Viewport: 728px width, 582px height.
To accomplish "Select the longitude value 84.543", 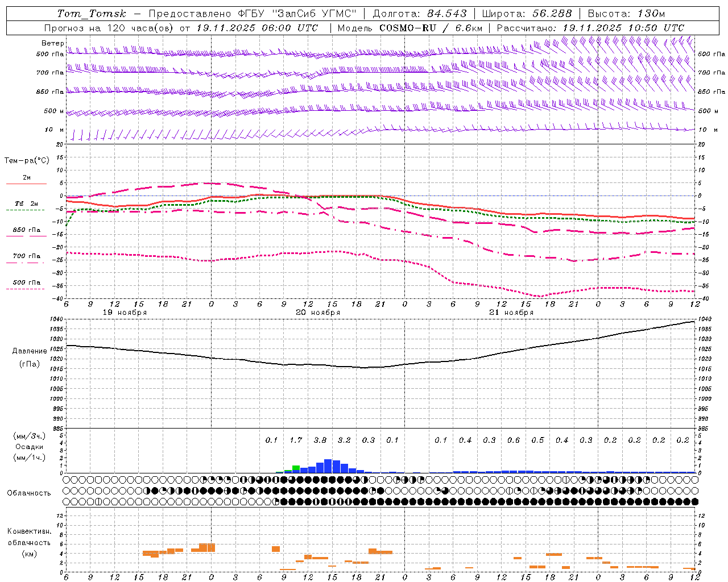I will [447, 14].
